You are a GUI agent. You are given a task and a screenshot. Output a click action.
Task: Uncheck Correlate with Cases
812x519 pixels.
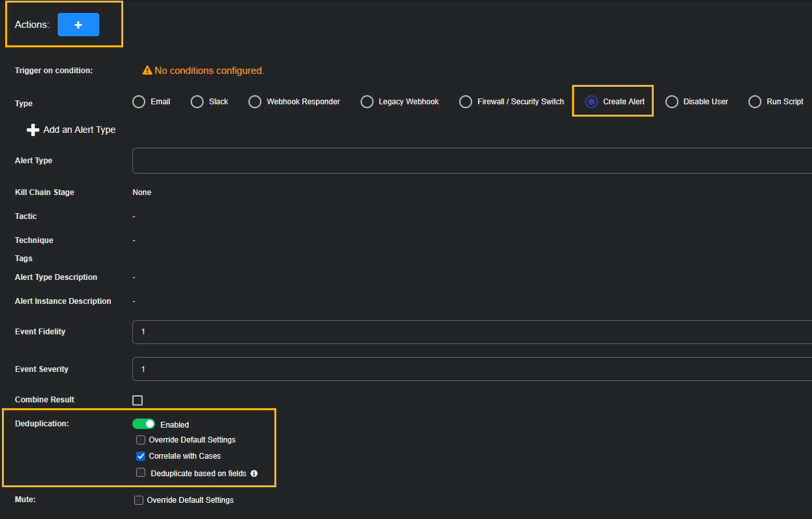[x=141, y=456]
